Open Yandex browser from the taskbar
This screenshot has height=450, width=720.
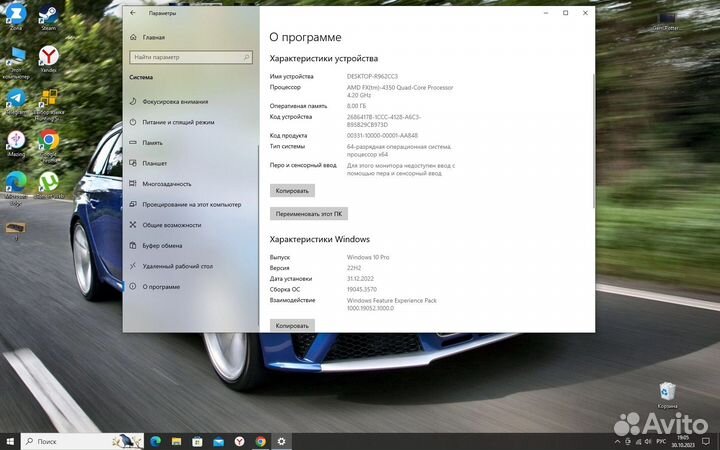pos(239,441)
